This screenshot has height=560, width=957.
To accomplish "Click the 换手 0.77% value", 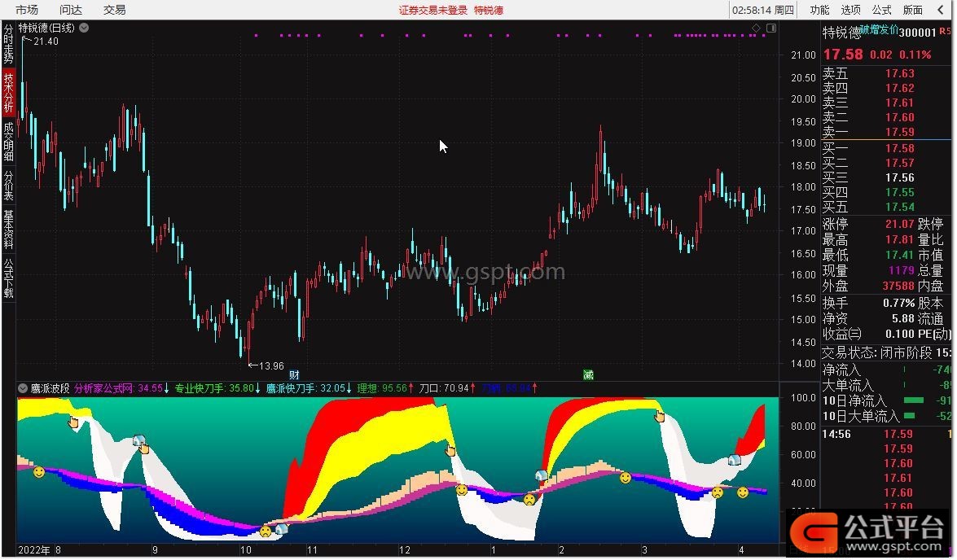I will (898, 303).
